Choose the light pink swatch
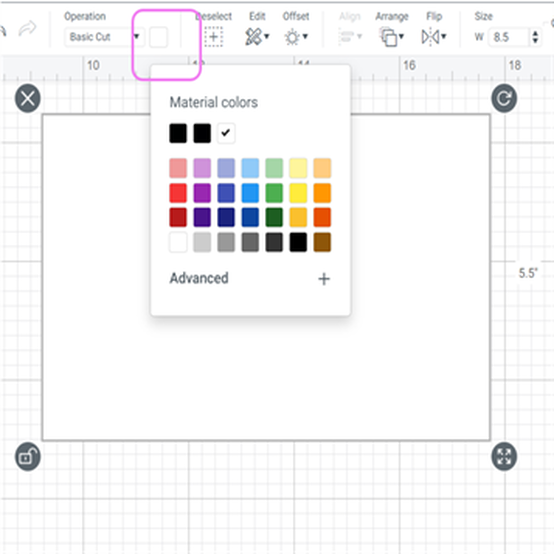Viewport: 554px width, 554px height. point(178,168)
